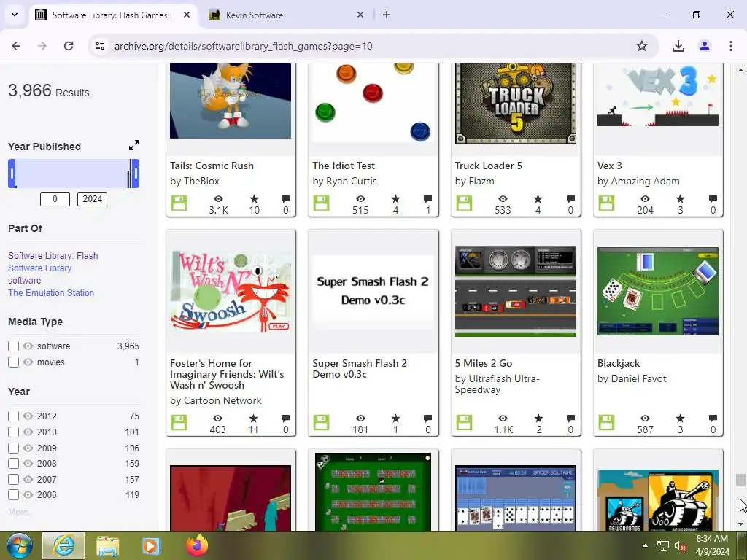Open the Chrome profile menu
The image size is (747, 560).
[705, 46]
